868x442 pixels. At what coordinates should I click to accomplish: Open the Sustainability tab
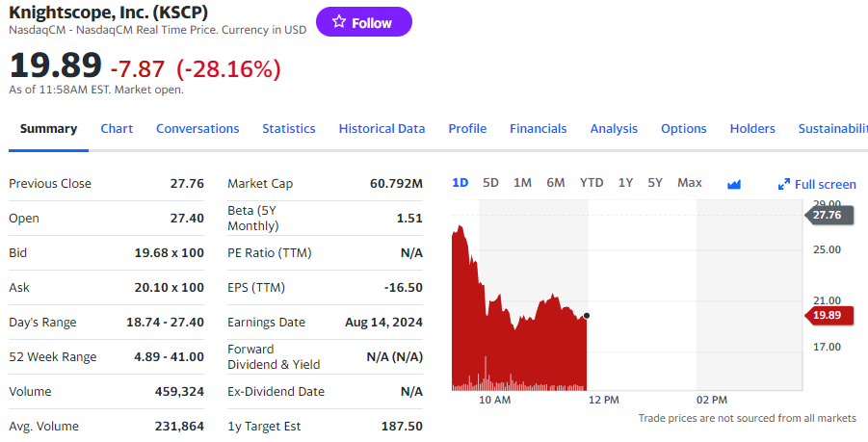click(x=832, y=128)
